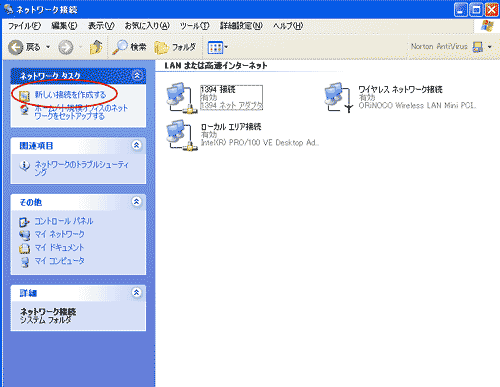Open マイ ネットワーク link

60,234
